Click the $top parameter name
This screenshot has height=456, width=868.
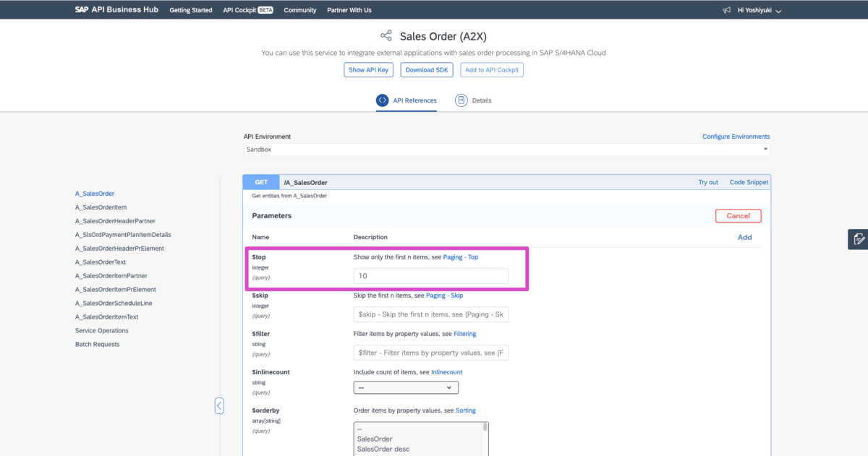pos(259,257)
